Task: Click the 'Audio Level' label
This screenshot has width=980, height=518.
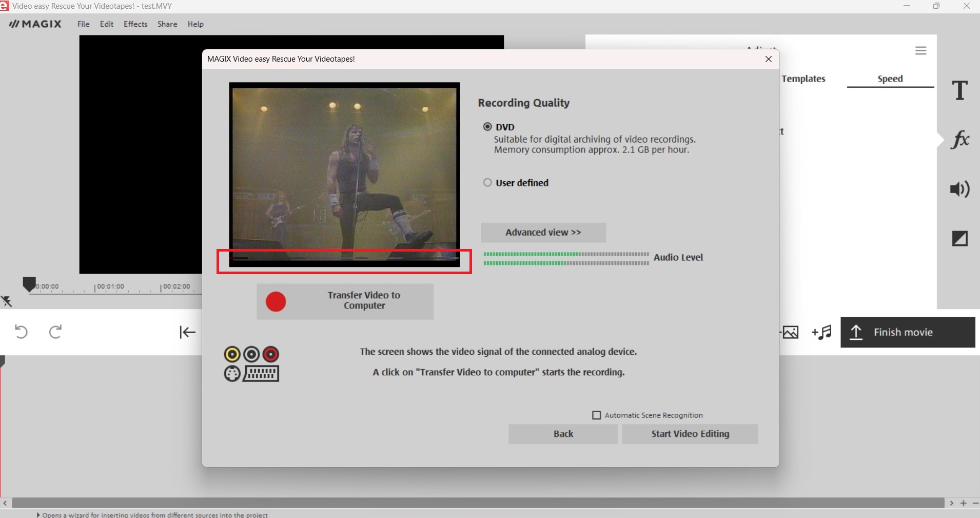Action: click(678, 257)
